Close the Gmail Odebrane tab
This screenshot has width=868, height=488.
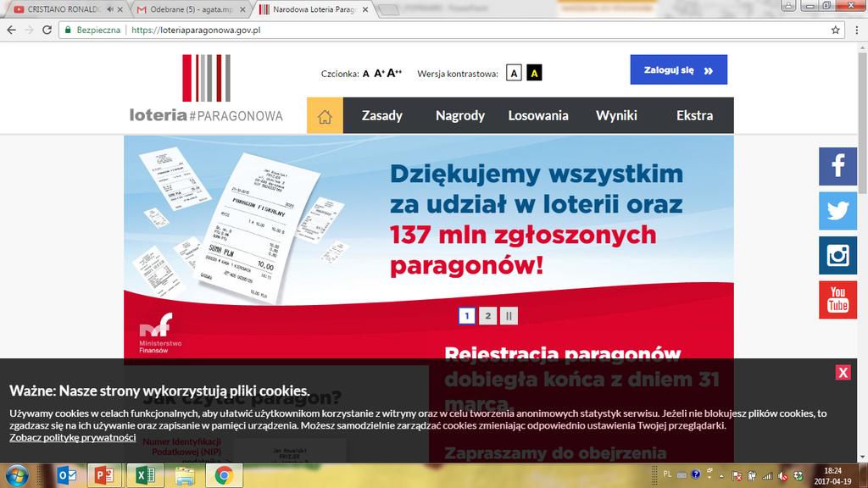[x=242, y=9]
